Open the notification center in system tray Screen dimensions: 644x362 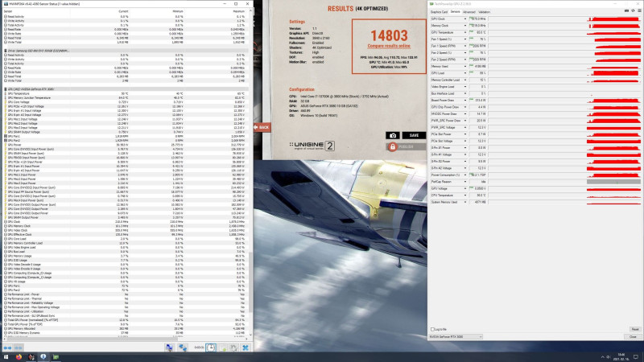click(x=636, y=357)
